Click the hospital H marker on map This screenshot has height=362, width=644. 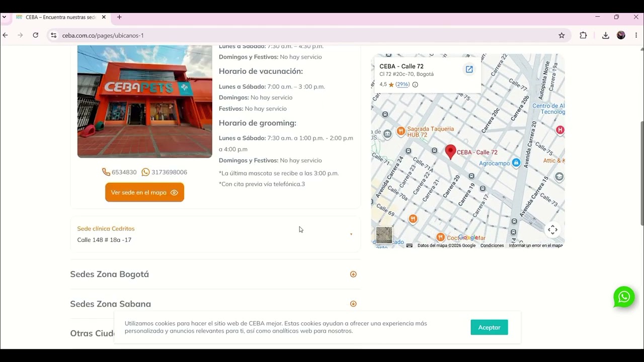(560, 130)
